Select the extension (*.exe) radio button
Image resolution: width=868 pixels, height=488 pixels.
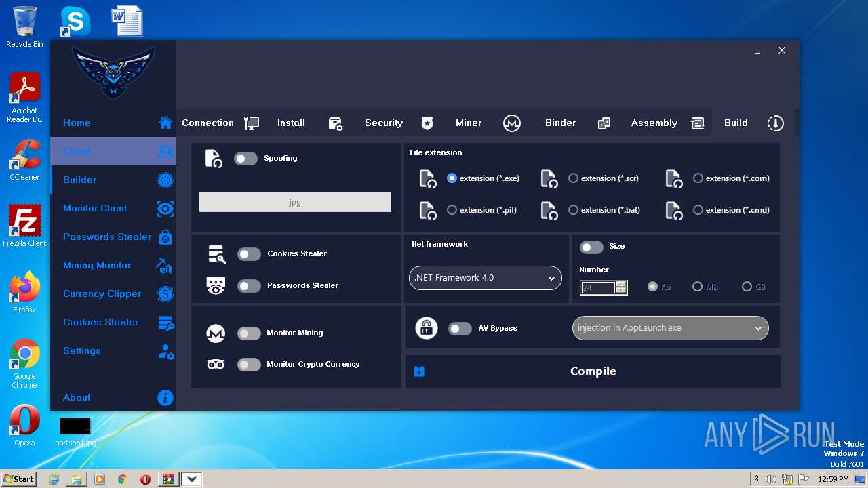tap(452, 178)
